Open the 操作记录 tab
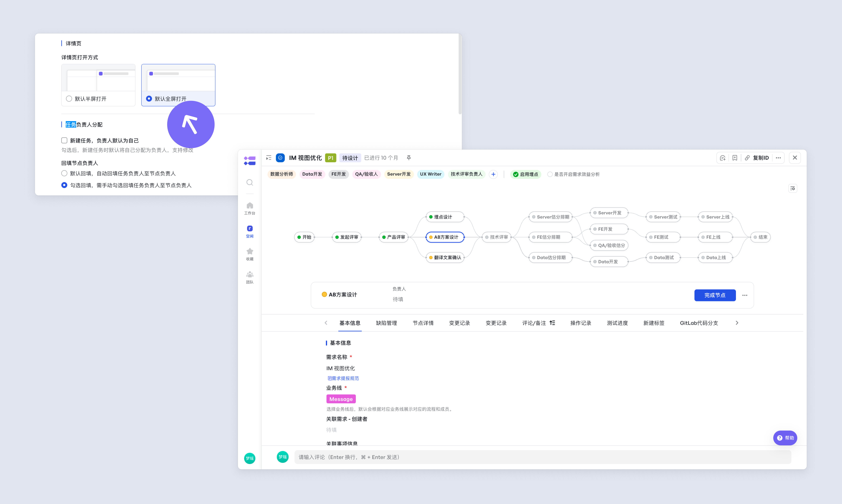The height and width of the screenshot is (504, 842). point(581,323)
